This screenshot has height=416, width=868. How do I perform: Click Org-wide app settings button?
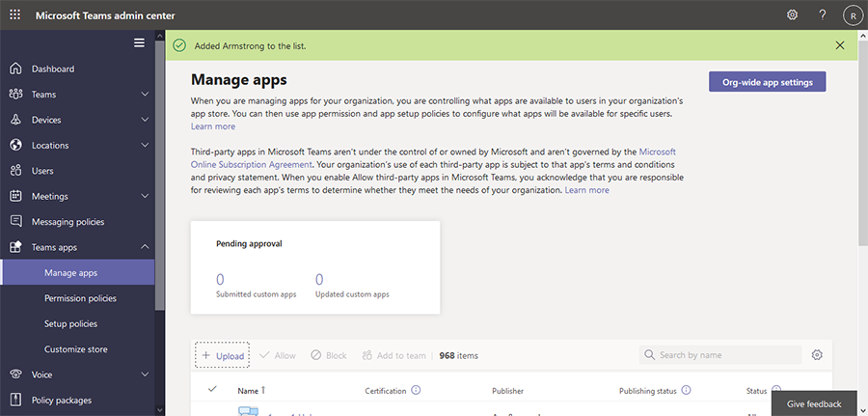768,82
